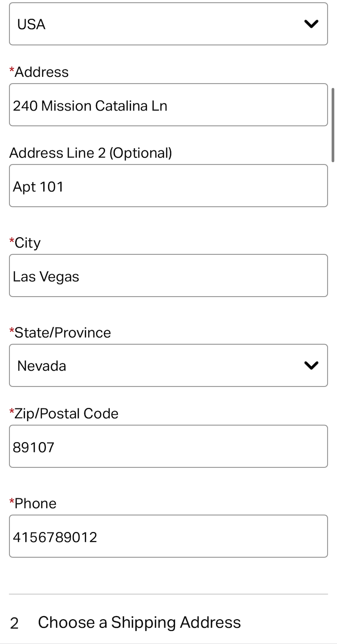Click the red asterisk beside the Phone label
Image resolution: width=337 pixels, height=644 pixels.
pos(12,502)
